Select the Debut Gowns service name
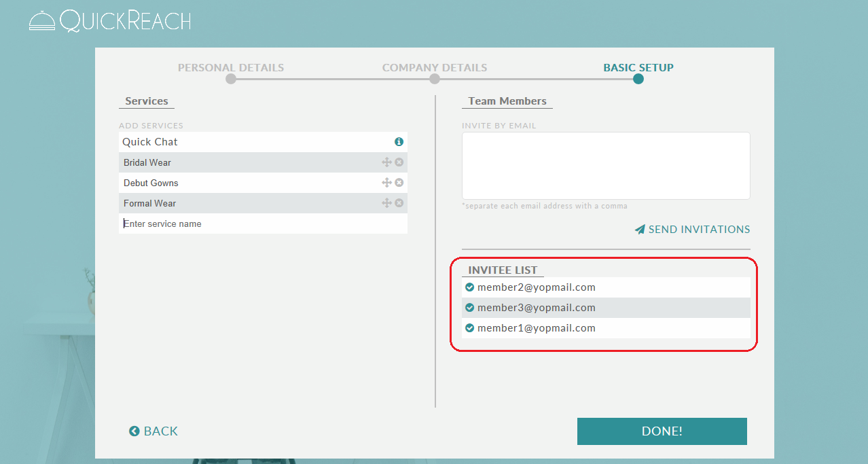 pyautogui.click(x=151, y=183)
